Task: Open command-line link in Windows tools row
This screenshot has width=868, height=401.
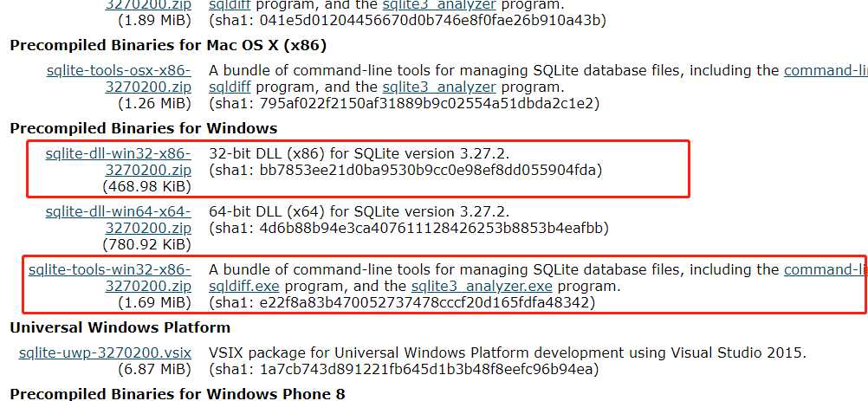Action: 826,269
